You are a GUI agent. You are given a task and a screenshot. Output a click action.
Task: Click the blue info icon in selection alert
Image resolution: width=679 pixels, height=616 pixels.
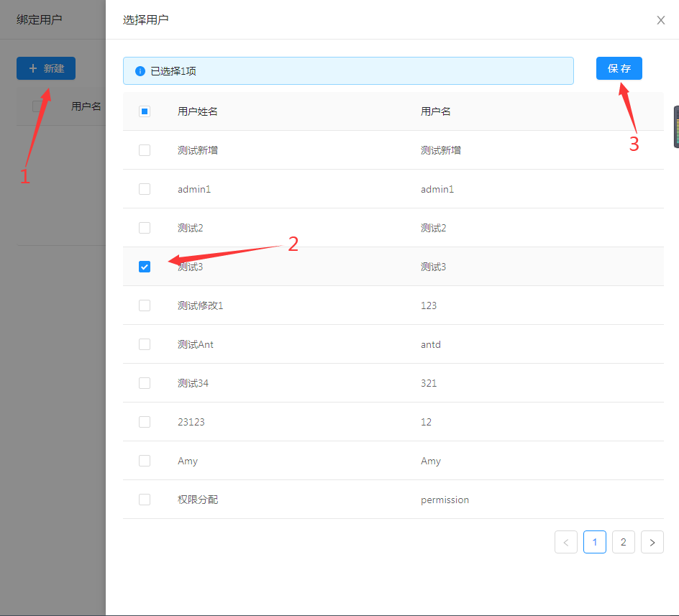click(140, 71)
